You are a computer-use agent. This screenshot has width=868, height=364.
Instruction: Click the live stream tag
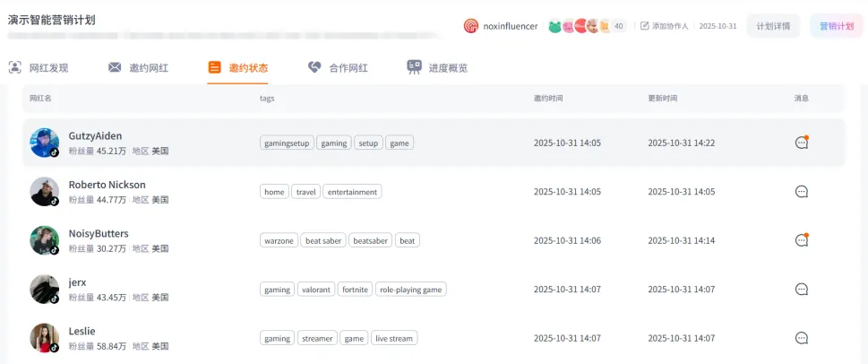tap(394, 338)
